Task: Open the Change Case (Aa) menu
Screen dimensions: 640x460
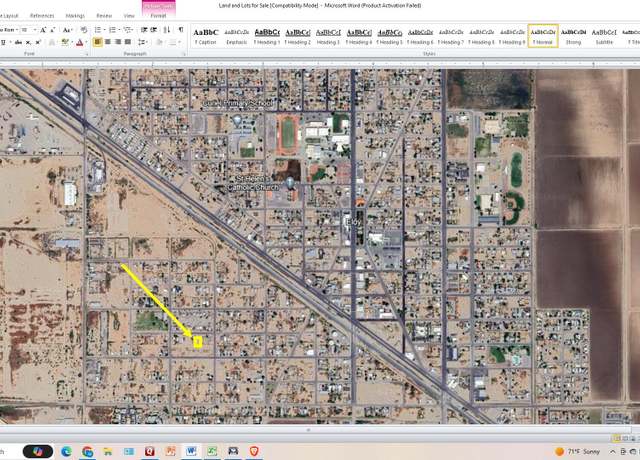Action: click(x=67, y=30)
